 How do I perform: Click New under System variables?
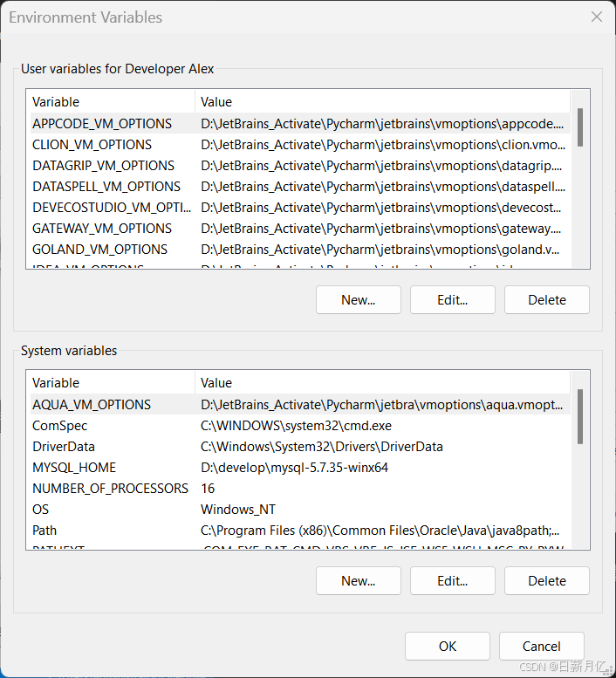click(359, 581)
